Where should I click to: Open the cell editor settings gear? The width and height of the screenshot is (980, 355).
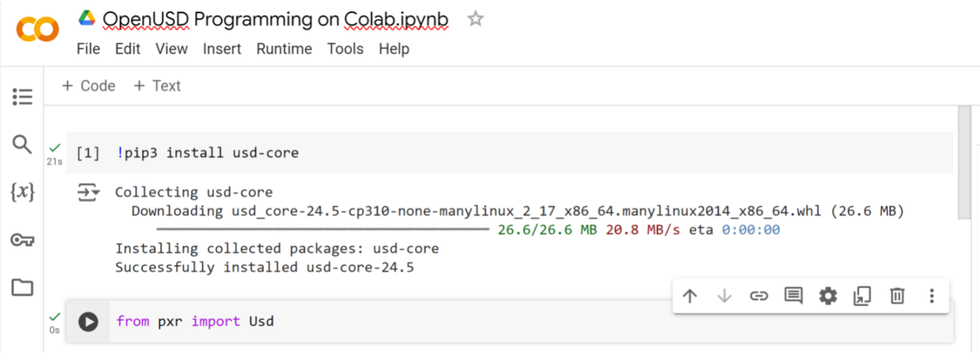click(828, 296)
